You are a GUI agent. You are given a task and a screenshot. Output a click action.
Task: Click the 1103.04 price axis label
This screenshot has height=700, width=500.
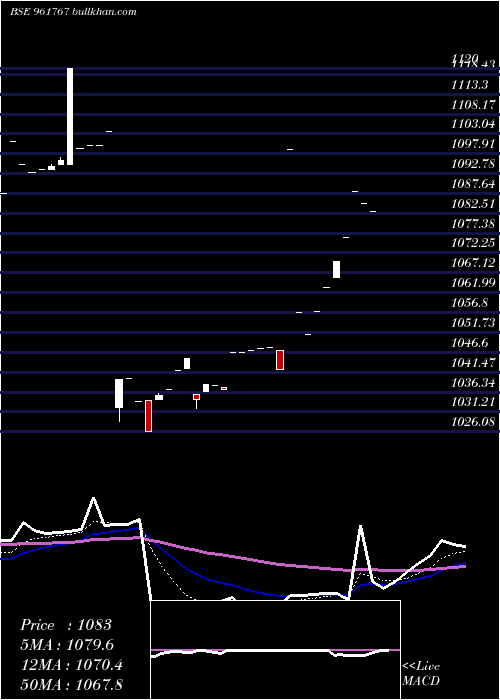click(x=473, y=125)
